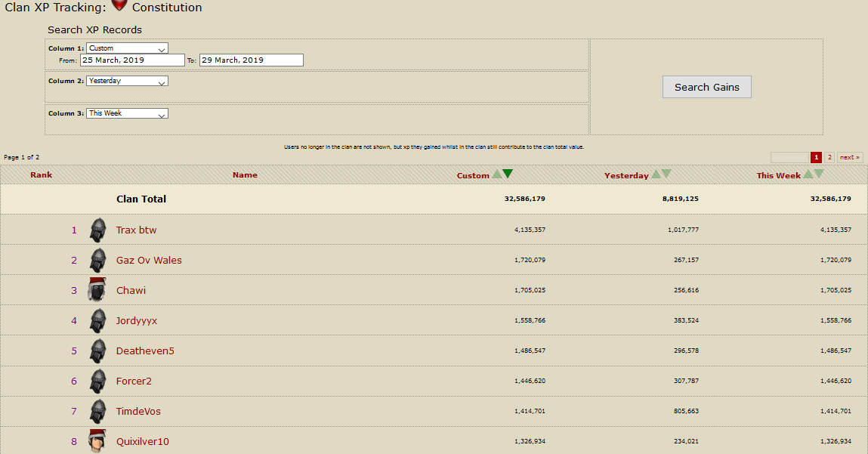Open the Column 2 Yesterday dropdown
Screen dimensions: 868x454
coord(127,81)
